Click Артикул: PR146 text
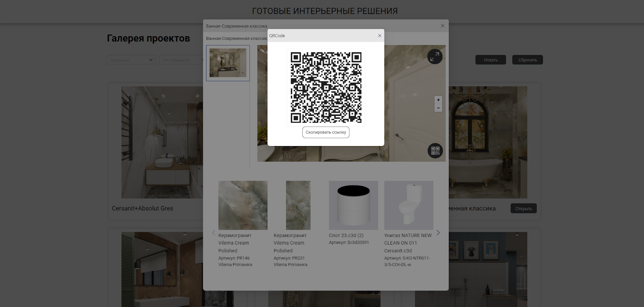Screen dimensions: 644x307 (x=234, y=258)
